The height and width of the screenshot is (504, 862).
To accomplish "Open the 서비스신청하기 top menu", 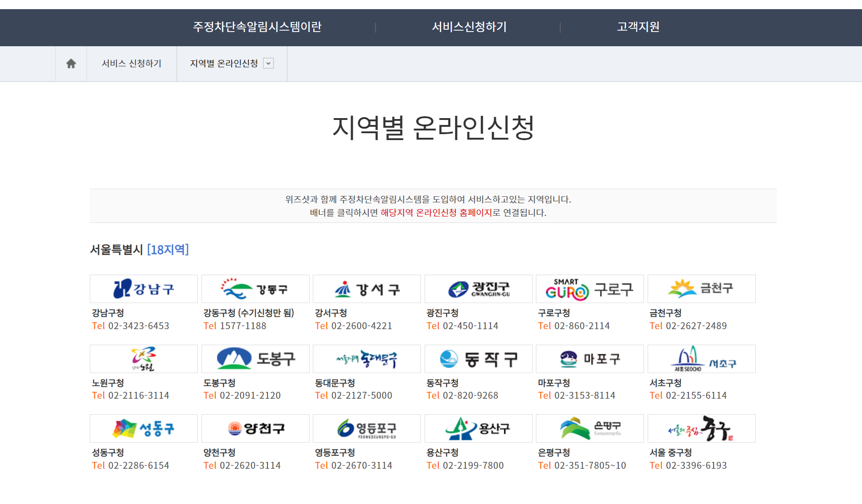I will 469,27.
